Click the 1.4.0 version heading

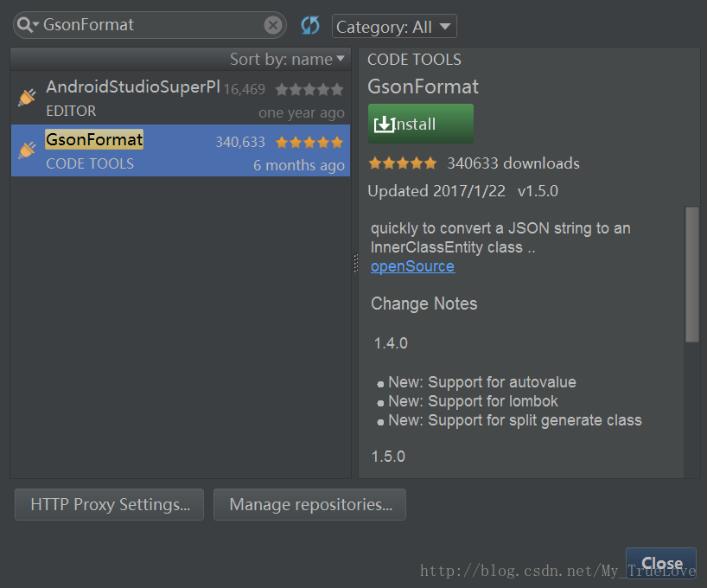coord(391,343)
